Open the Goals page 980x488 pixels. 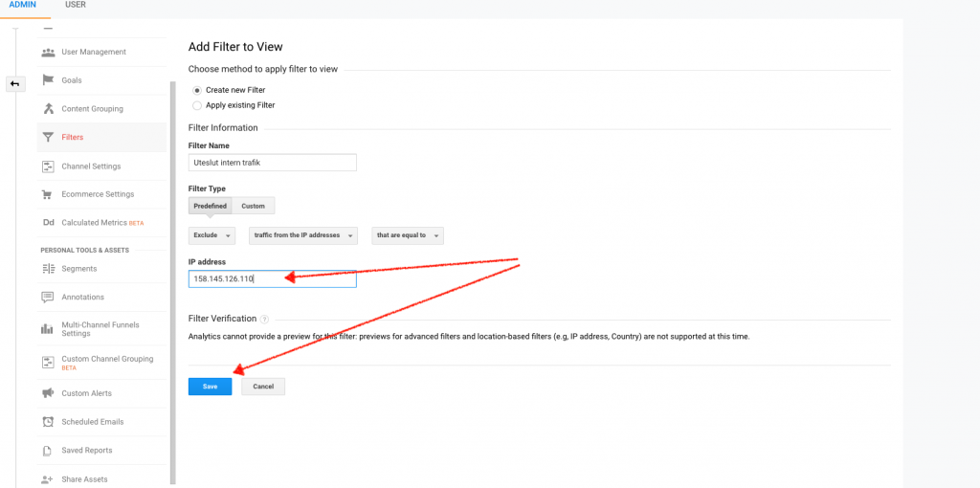pyautogui.click(x=71, y=80)
